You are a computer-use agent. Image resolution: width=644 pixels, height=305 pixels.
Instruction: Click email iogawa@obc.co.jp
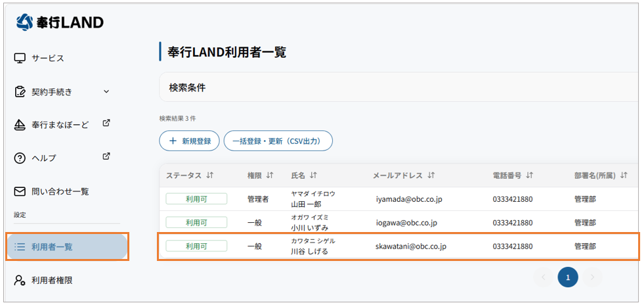point(406,223)
